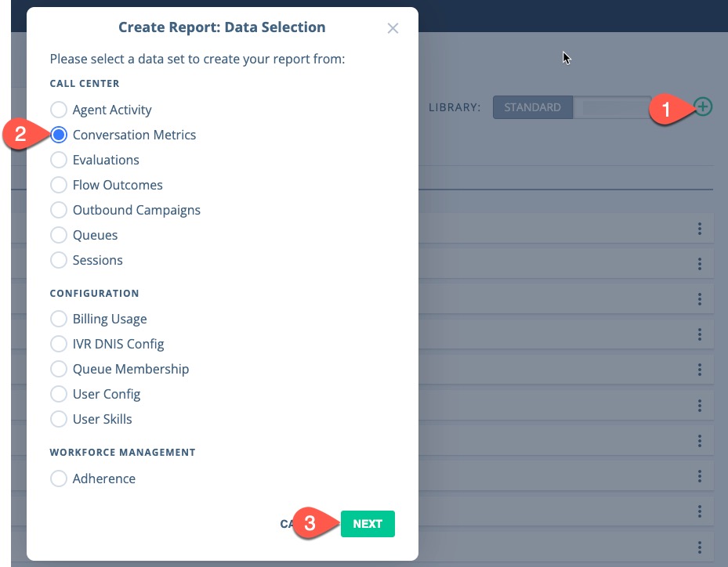Select the Agent Activity data set
Screen dimensions: 728x567
point(59,110)
